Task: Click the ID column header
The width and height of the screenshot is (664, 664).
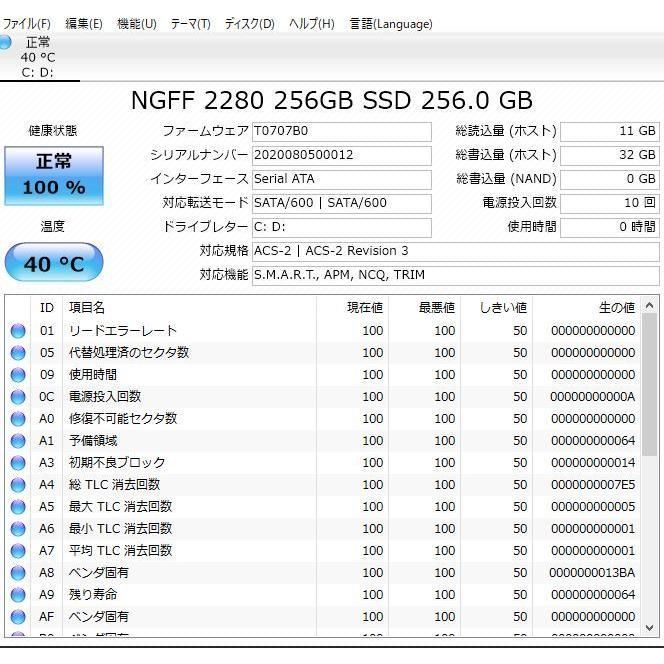Action: [x=47, y=308]
